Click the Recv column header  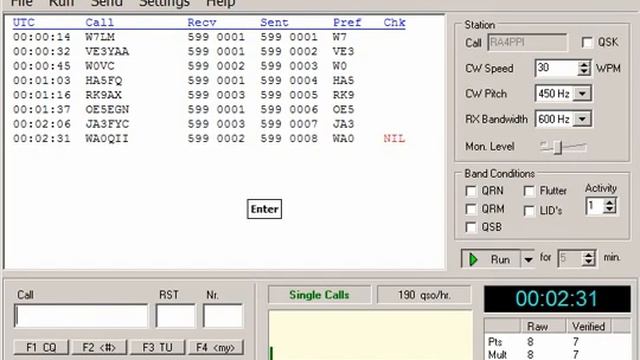pyautogui.click(x=202, y=22)
